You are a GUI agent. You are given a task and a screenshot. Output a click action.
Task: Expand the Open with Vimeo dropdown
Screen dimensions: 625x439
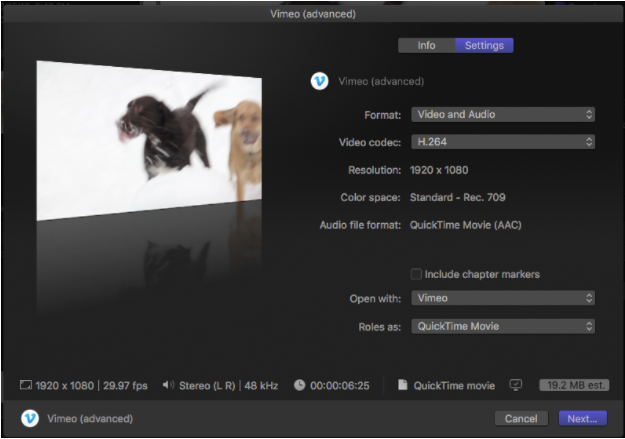502,298
